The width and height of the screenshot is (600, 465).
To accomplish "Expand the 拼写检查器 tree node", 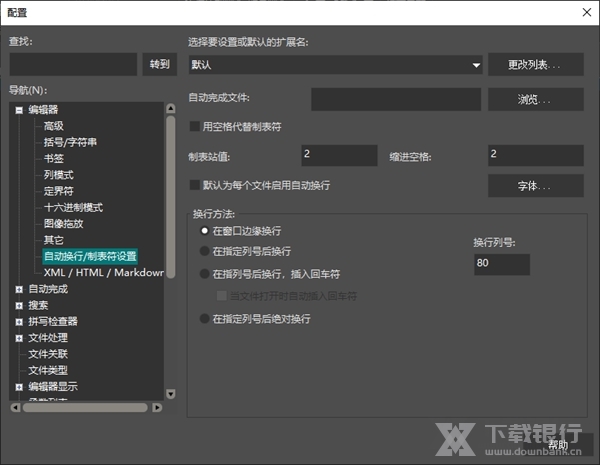I will pos(19,322).
